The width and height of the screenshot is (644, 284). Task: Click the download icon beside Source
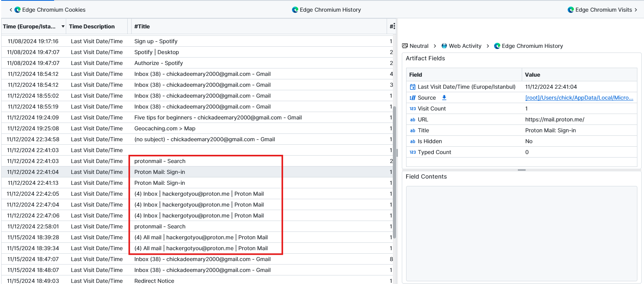(x=444, y=98)
